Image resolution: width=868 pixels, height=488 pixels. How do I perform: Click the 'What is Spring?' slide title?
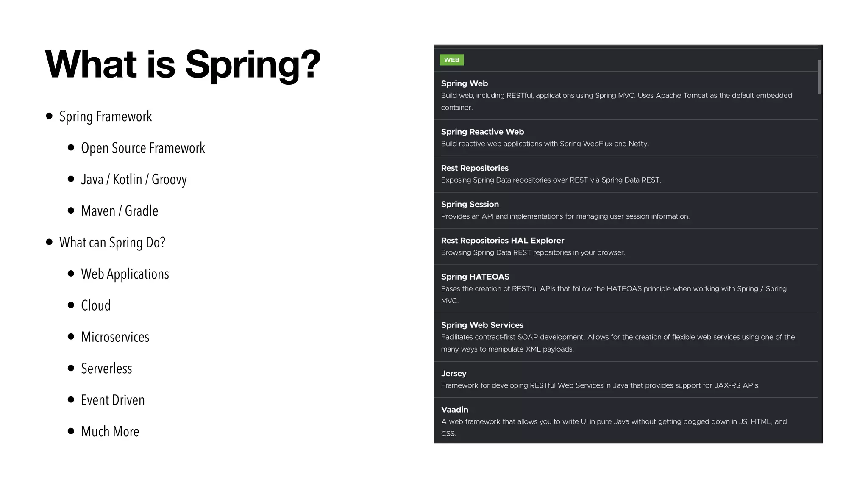[x=183, y=64]
